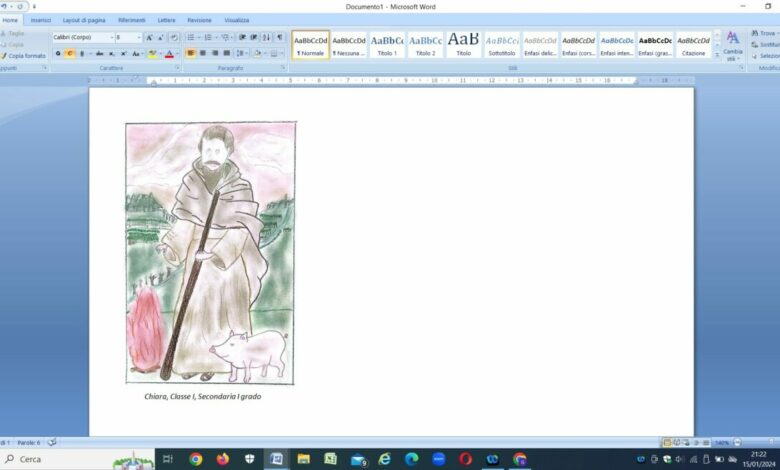Open the Visualizza tab
Screen dimensions: 780x470
237,20
